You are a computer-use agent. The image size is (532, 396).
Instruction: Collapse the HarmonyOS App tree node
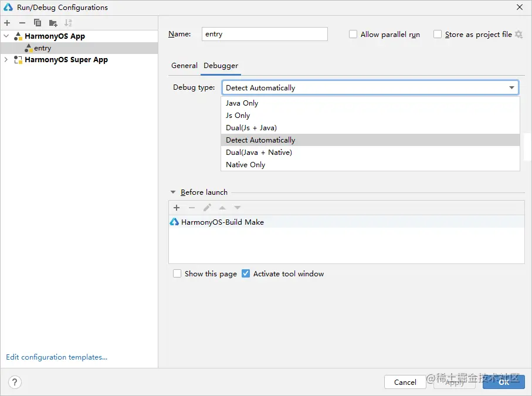coord(6,36)
